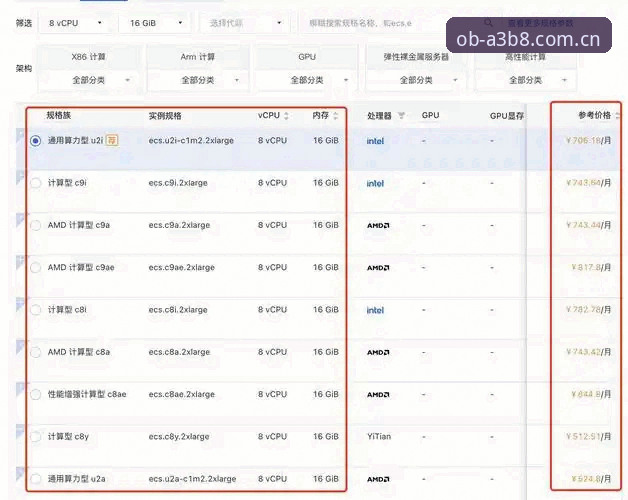Click the 规格族 column header
This screenshot has height=500, width=628.
[x=58, y=115]
